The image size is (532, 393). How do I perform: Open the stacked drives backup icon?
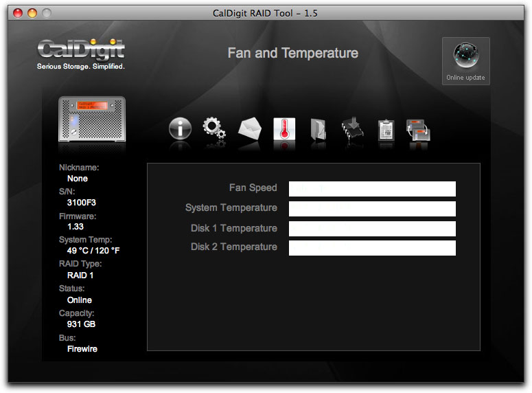pyautogui.click(x=418, y=130)
